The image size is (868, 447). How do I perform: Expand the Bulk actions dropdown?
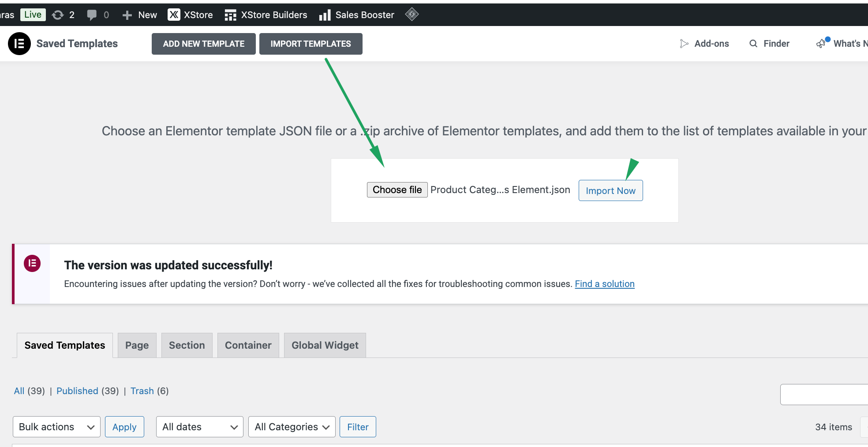point(56,427)
